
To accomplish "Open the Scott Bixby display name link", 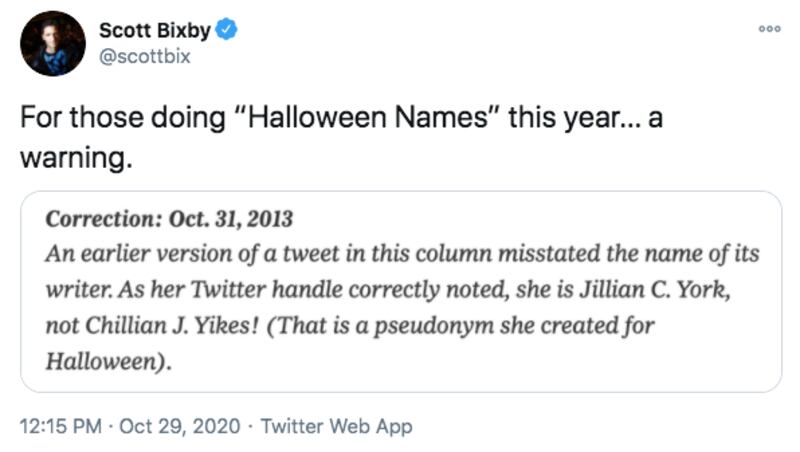I will (155, 30).
